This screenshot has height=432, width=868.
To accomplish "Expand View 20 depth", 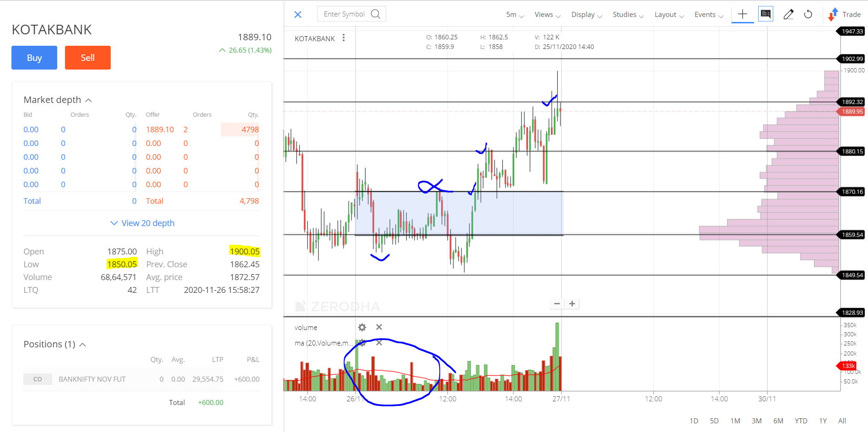I will point(142,223).
